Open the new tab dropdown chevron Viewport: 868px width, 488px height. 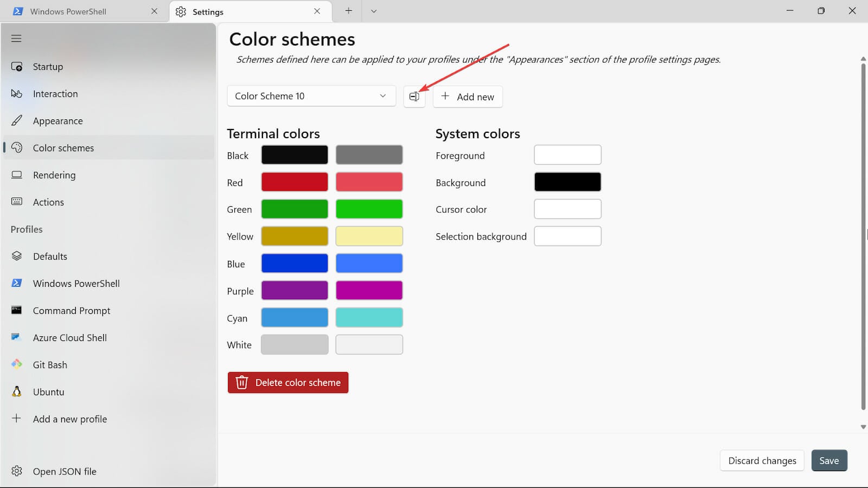373,11
